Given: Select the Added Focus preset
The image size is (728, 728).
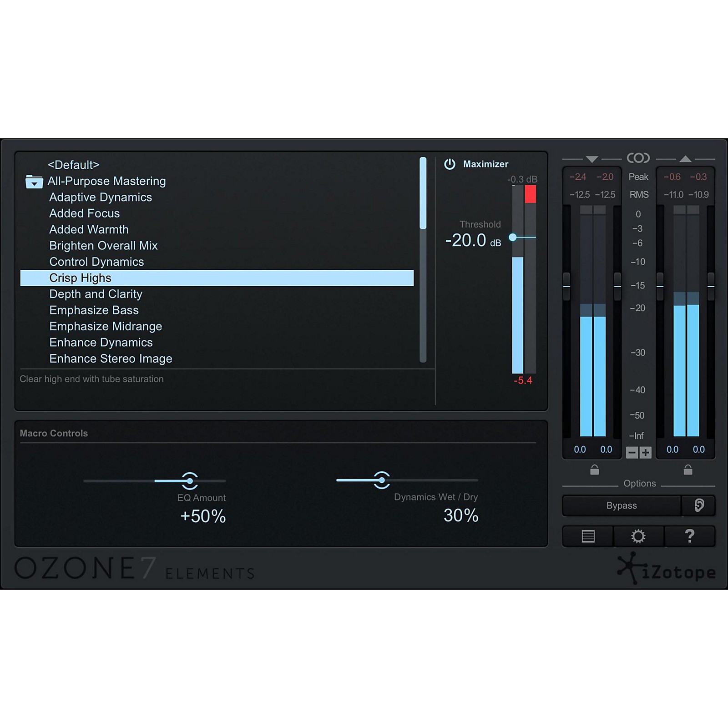Looking at the screenshot, I should pos(85,213).
